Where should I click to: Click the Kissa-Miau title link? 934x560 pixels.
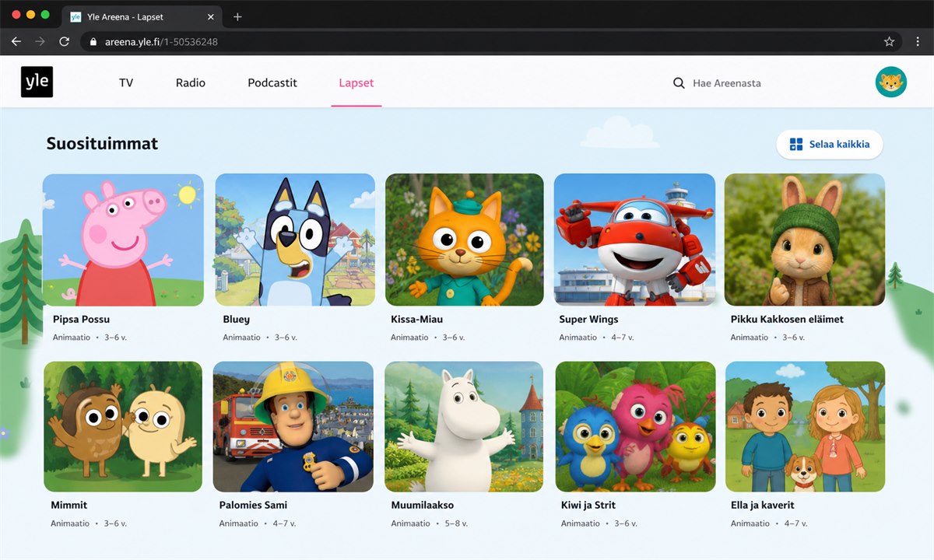coord(416,320)
